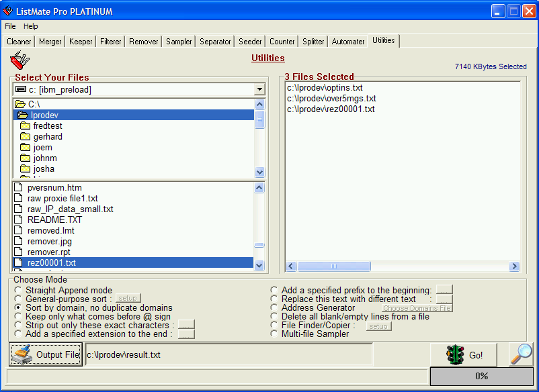
Task: Click folder list scroll down arrow
Action: point(259,172)
